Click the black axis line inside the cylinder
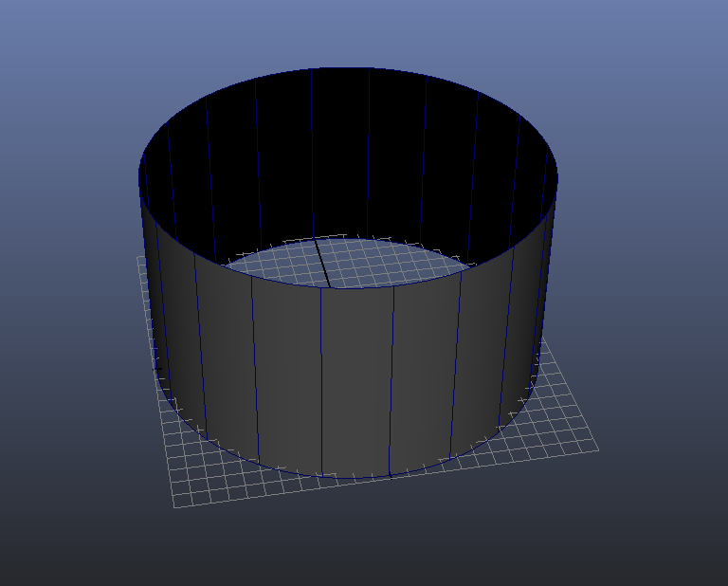Image resolution: width=728 pixels, height=586 pixels. (322, 263)
